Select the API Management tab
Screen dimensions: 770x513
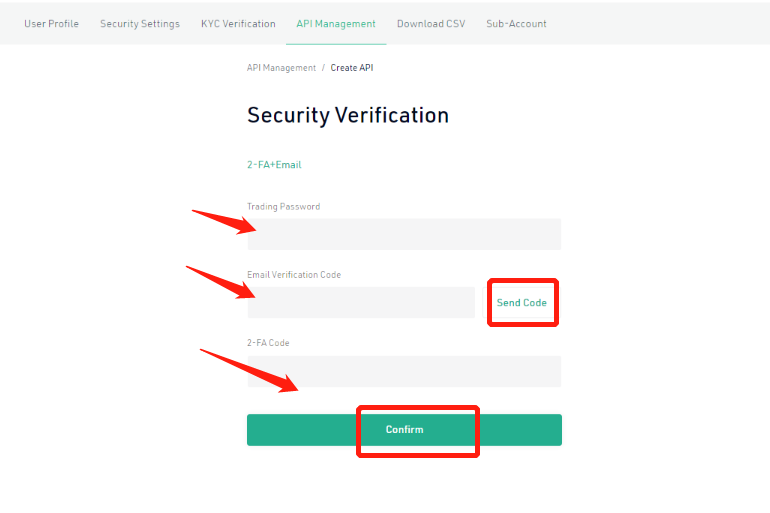[x=336, y=24]
